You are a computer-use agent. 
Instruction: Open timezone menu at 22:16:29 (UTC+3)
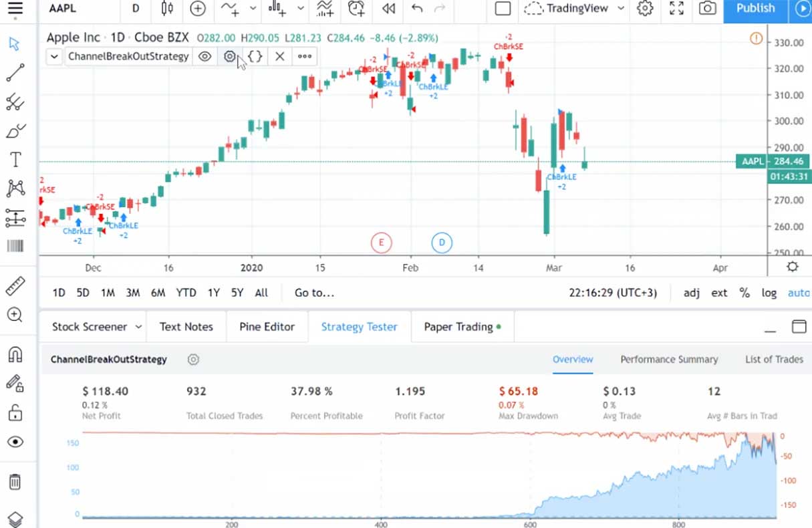[613, 293]
